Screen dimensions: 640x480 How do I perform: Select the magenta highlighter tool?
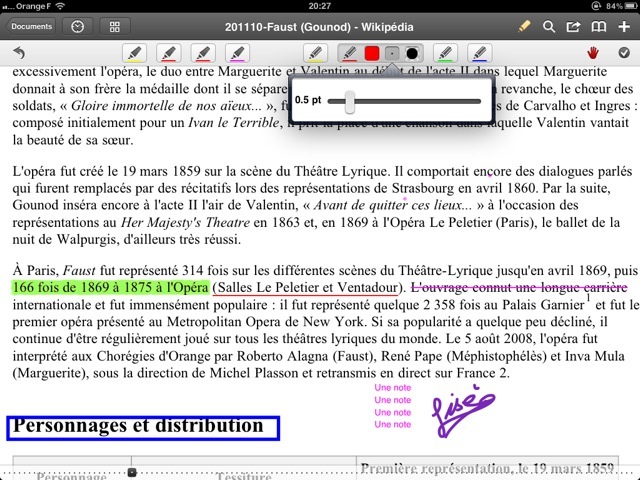coord(236,53)
